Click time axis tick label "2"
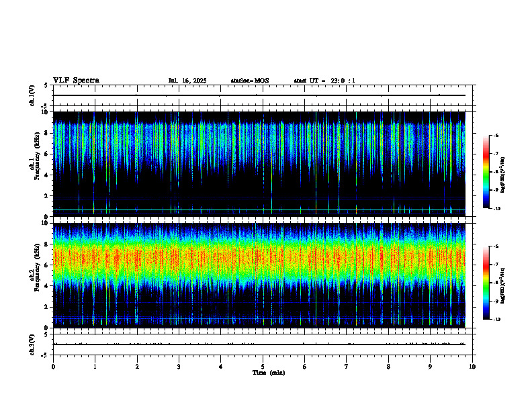This screenshot has height=411, width=532. 137,367
